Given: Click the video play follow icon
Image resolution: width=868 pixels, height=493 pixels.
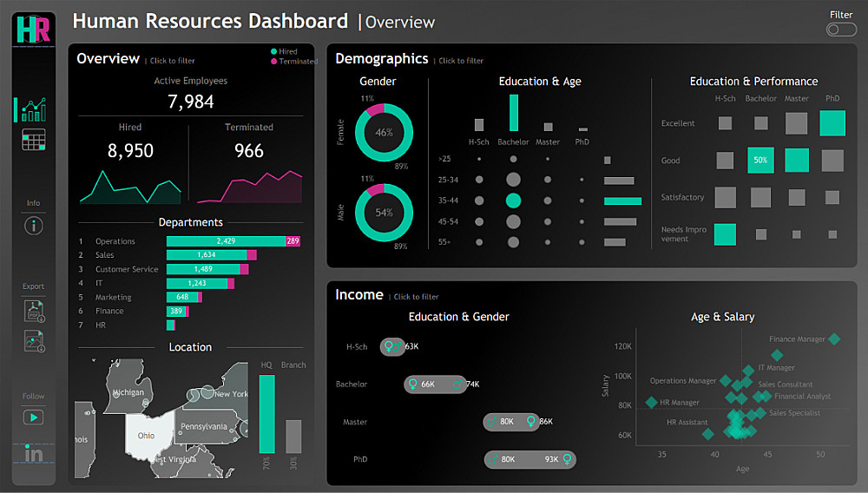Looking at the screenshot, I should pyautogui.click(x=33, y=417).
